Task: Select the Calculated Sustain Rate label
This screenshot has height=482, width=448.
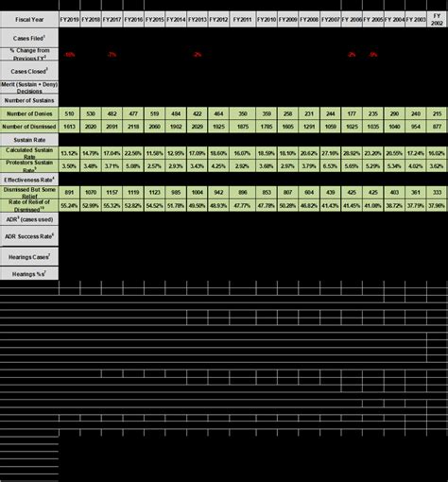Action: [x=29, y=153]
